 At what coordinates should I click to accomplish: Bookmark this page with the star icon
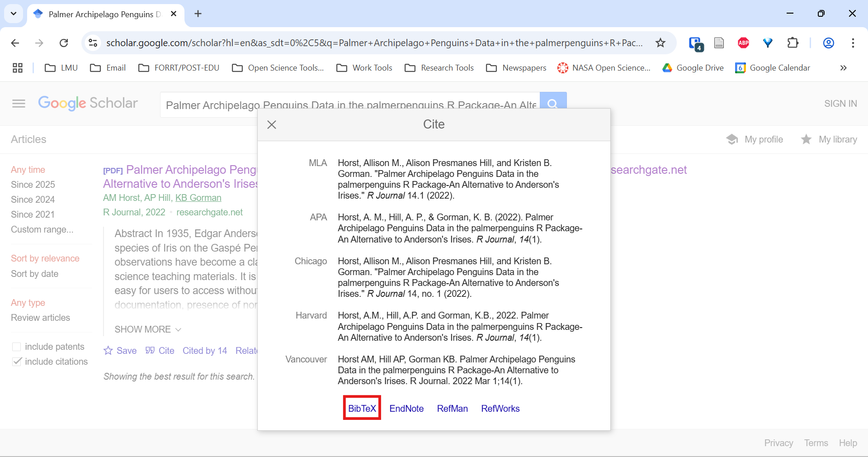pos(660,43)
